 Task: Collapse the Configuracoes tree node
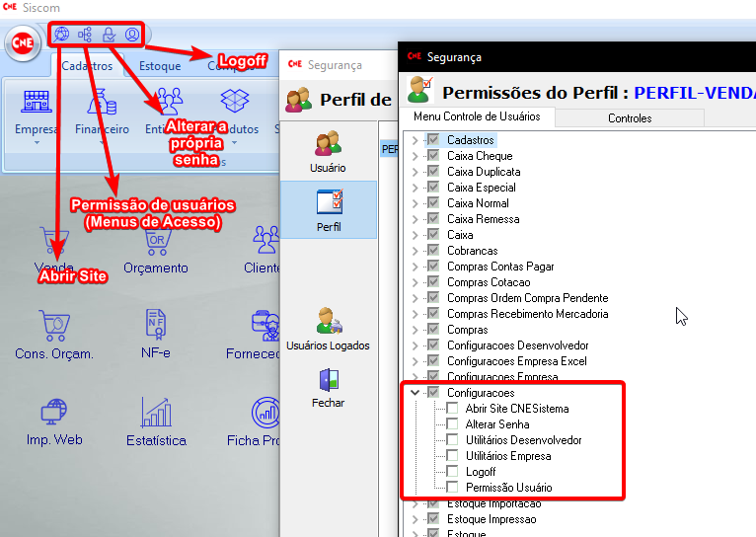pos(416,393)
